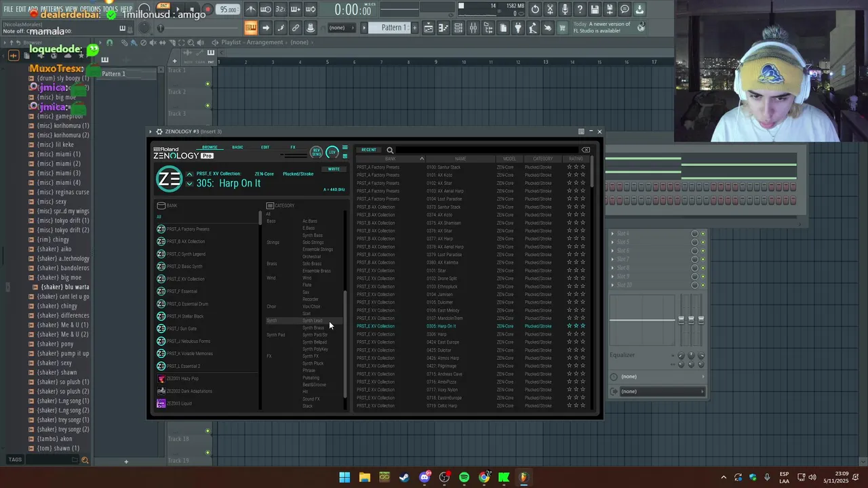Switch to the EDIT tab in Zenology
868x488 pixels.
pos(265,147)
